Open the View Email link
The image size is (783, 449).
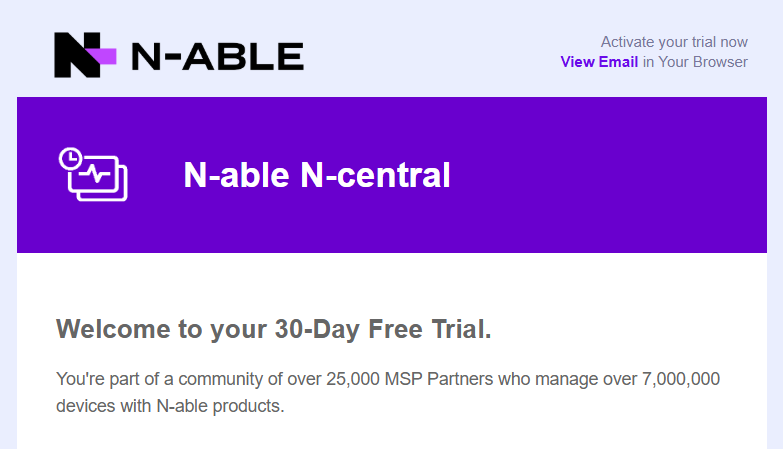(x=599, y=62)
